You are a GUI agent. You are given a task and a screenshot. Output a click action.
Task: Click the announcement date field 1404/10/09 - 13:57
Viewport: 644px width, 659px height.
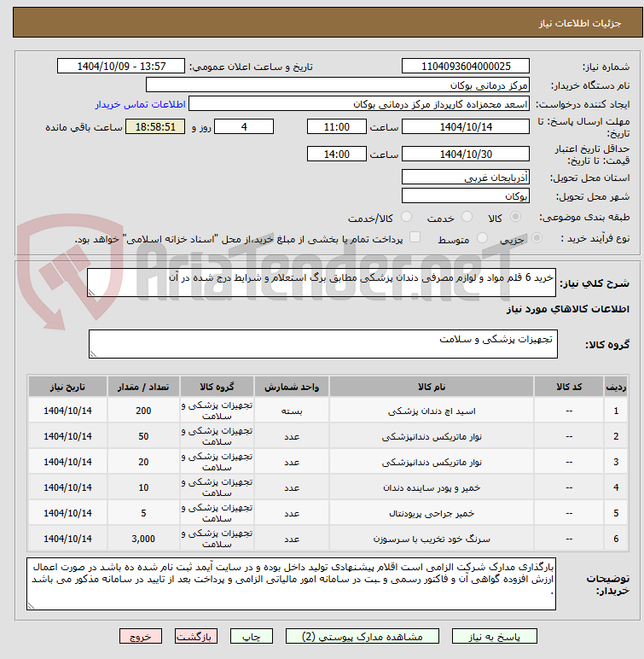[x=121, y=66]
